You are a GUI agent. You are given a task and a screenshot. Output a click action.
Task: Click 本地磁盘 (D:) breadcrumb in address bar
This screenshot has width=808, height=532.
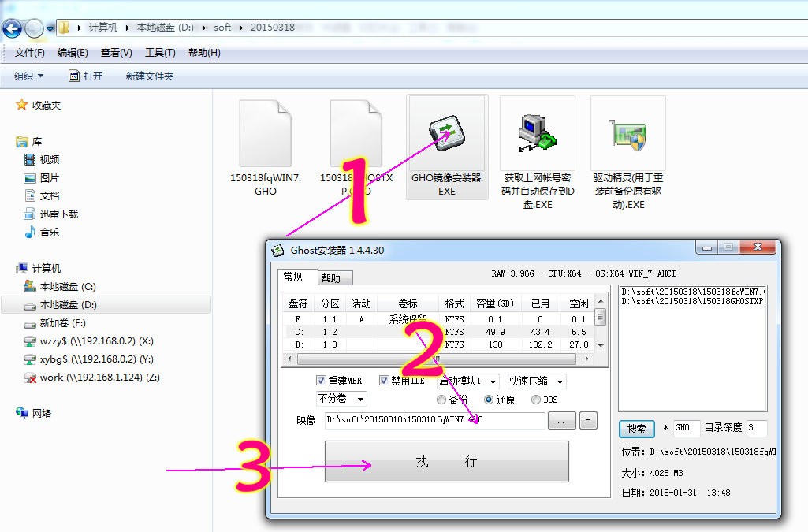165,28
